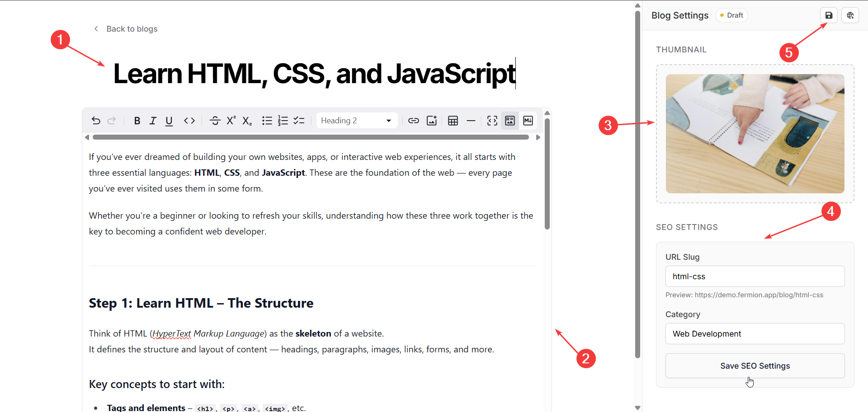Apply strikethrough to text
This screenshot has height=412, width=868.
(215, 121)
